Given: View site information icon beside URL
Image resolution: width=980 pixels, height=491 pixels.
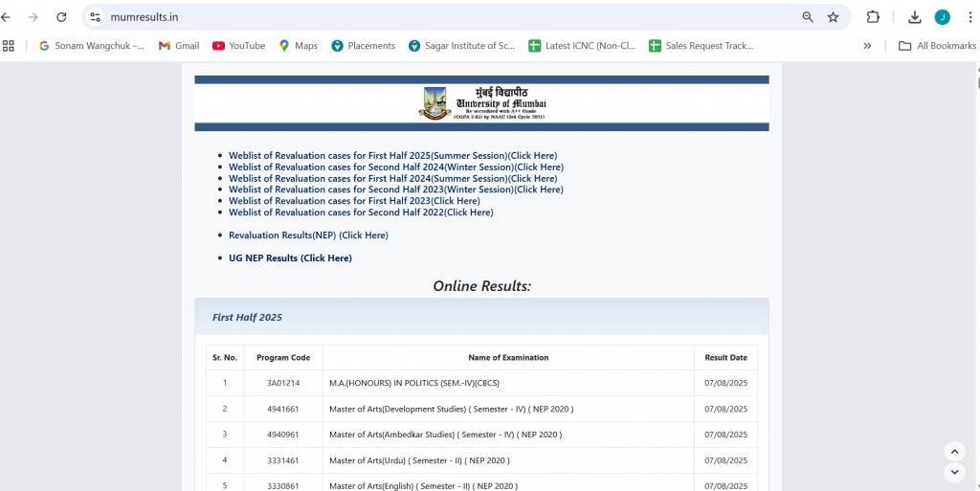Looking at the screenshot, I should click(x=95, y=17).
